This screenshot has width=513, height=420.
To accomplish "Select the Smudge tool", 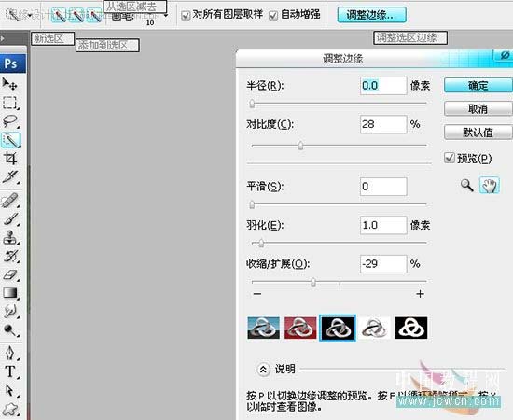I will (10, 311).
